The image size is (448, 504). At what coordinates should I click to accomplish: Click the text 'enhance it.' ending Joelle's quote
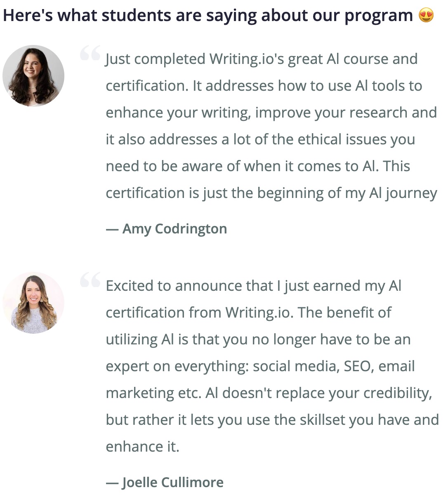pos(143,447)
